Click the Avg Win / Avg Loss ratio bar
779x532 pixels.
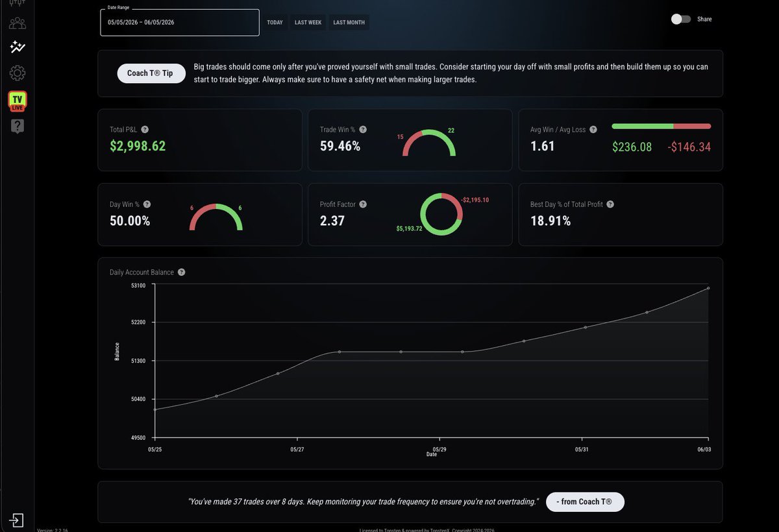(662, 126)
